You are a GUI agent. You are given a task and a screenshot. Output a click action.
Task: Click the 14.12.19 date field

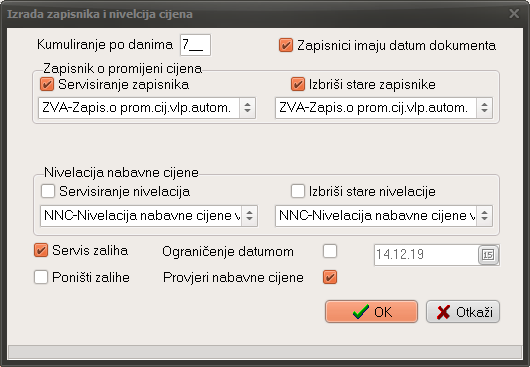(426, 255)
